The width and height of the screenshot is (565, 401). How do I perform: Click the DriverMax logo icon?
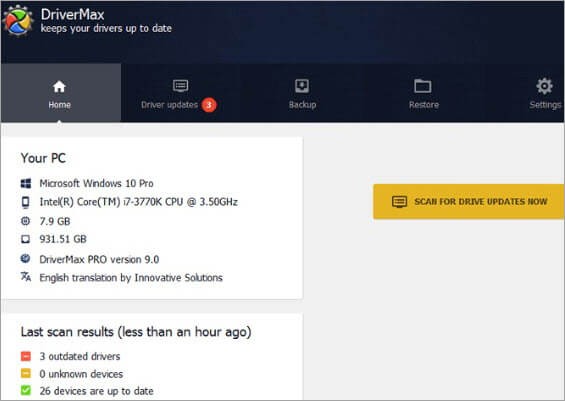(18, 21)
